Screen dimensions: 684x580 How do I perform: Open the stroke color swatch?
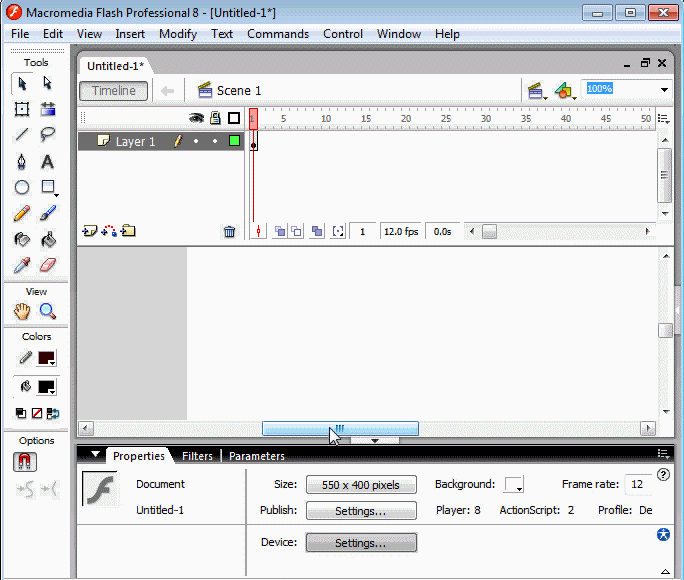click(x=47, y=358)
